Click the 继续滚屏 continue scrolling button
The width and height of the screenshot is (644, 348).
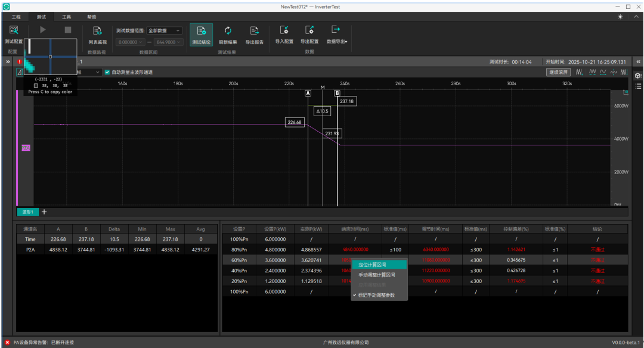click(558, 72)
